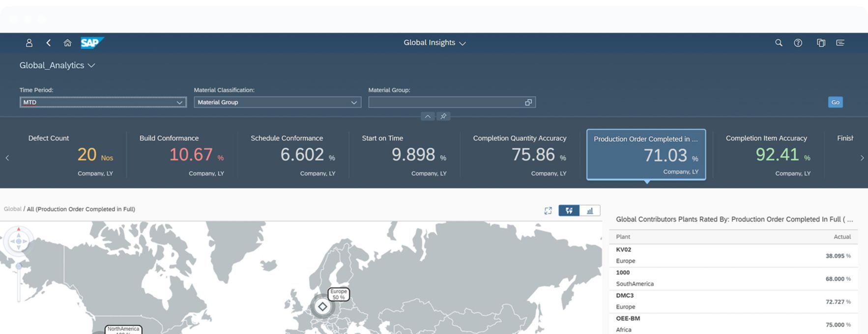
Task: Go to the home page icon
Action: coord(67,43)
